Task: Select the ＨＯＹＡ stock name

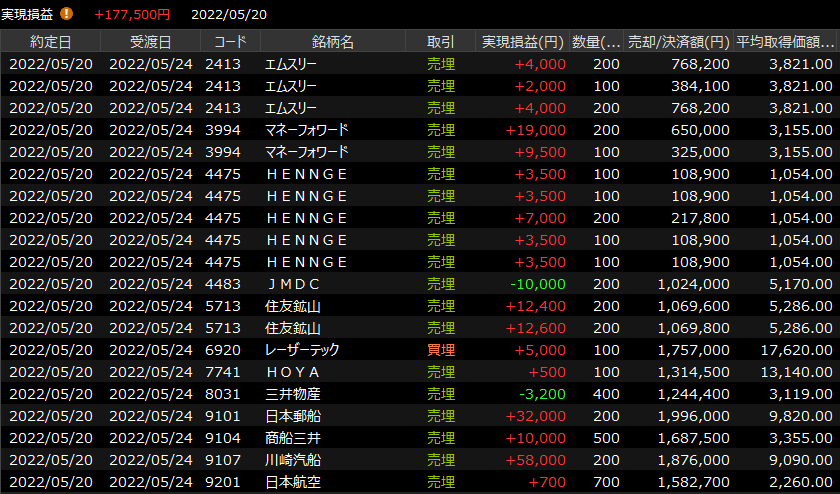Action: click(292, 372)
